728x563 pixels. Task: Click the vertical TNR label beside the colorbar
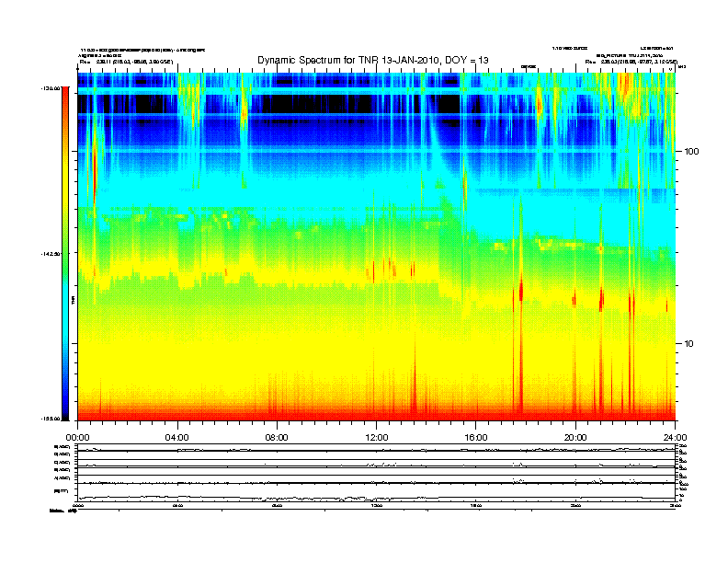pyautogui.click(x=73, y=300)
